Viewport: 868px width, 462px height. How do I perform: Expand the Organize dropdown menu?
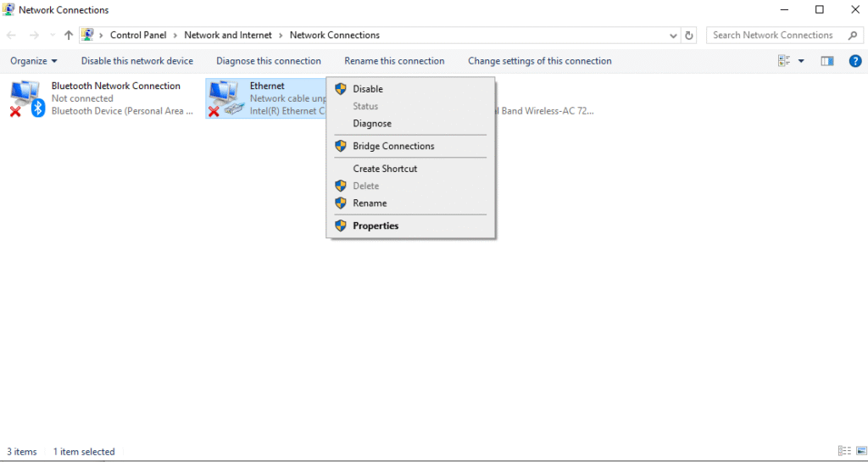point(34,61)
